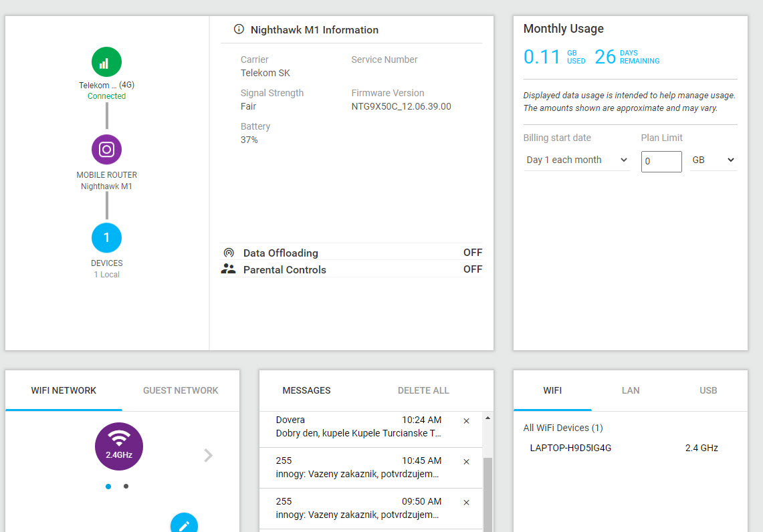763x532 pixels.
Task: Toggle Parental Controls OFF status
Action: (472, 269)
